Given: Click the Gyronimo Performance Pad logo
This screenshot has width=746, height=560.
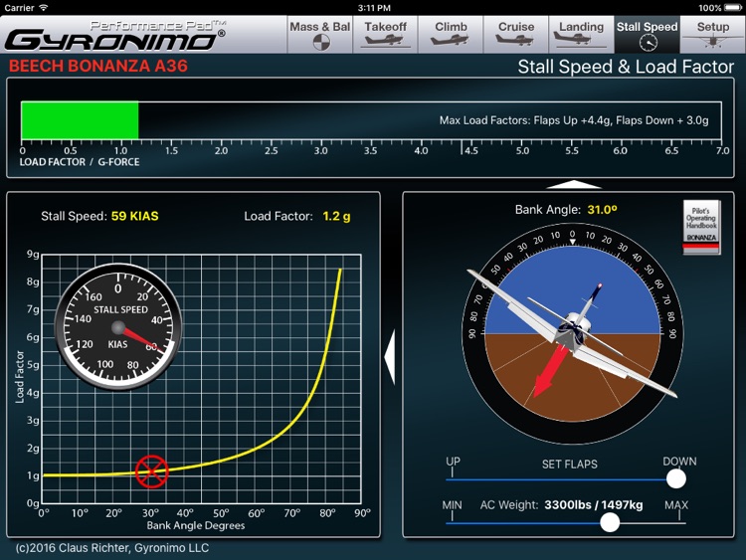Looking at the screenshot, I should [115, 36].
